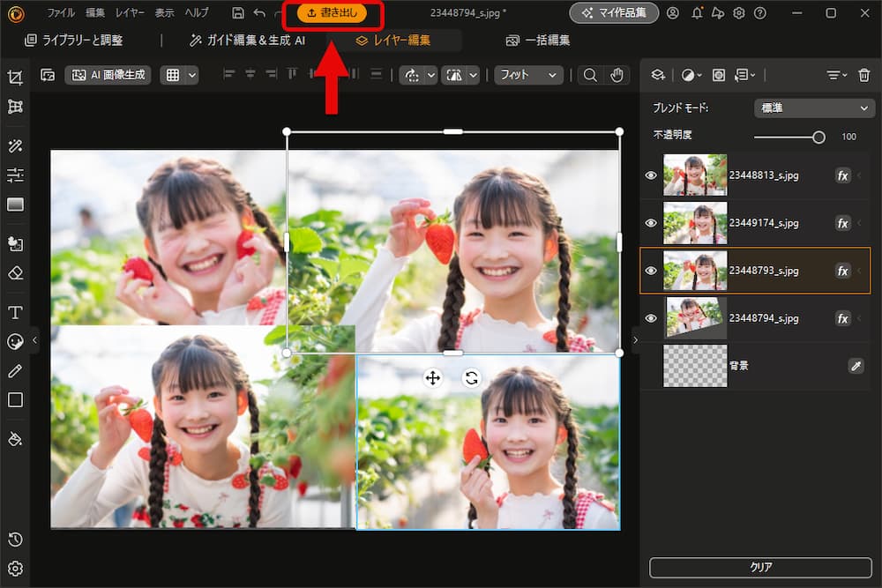Image resolution: width=882 pixels, height=588 pixels.
Task: Switch to 一括編集 tab
Action: (x=538, y=41)
